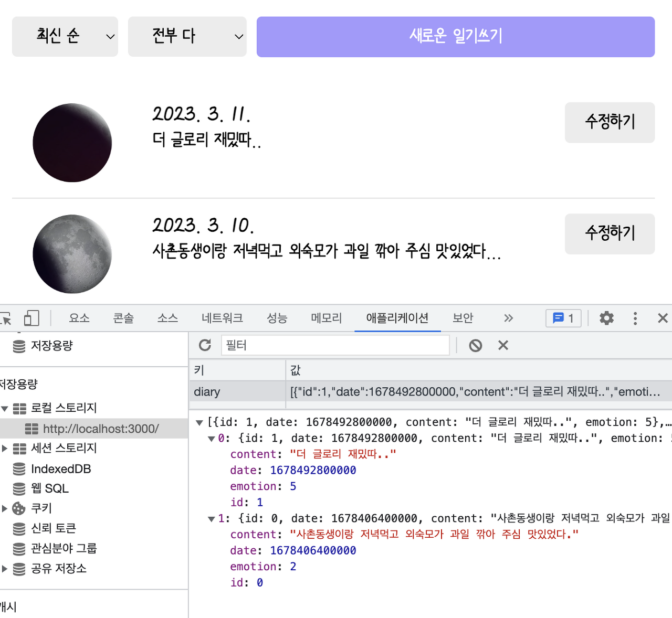Focus the 필터 input field

(335, 345)
